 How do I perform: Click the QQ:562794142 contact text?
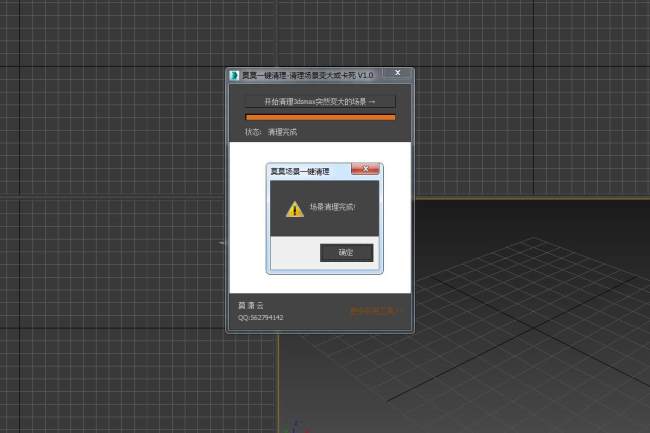[x=261, y=317]
